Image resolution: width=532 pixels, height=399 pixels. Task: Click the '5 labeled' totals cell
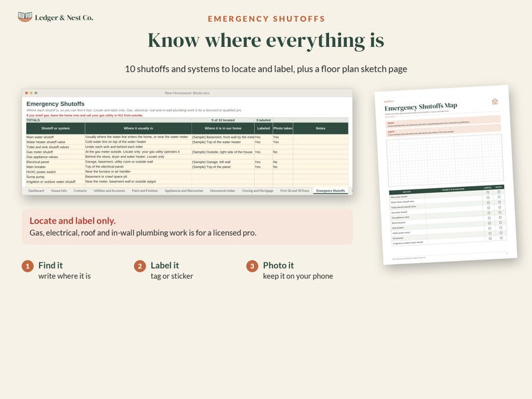coord(263,120)
